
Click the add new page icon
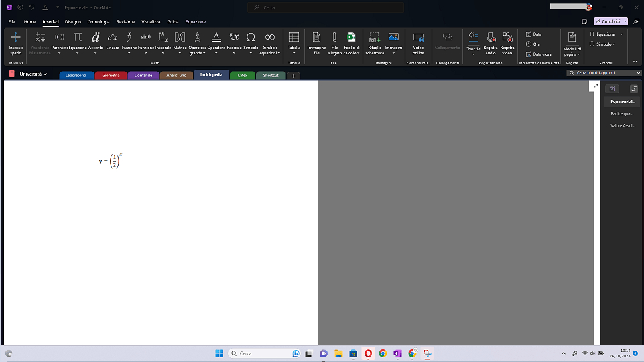pyautogui.click(x=612, y=88)
